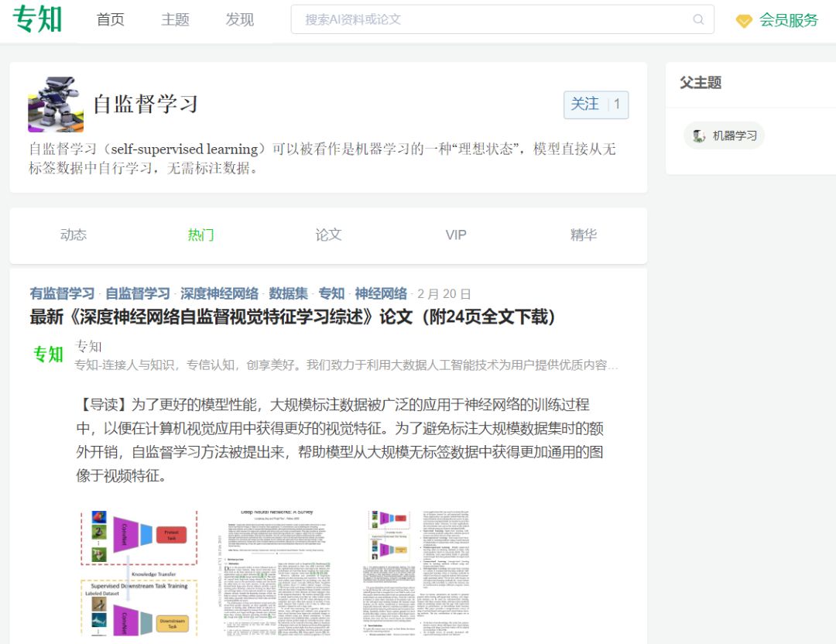Switch to the 动态 tab
The height and width of the screenshot is (644, 836).
74,235
